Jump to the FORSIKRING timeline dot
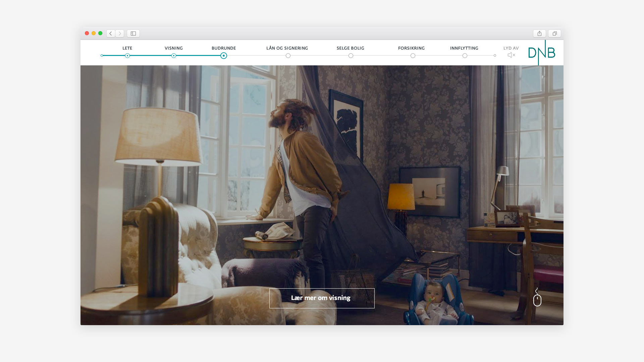Screen dimensions: 644x362 [413, 56]
